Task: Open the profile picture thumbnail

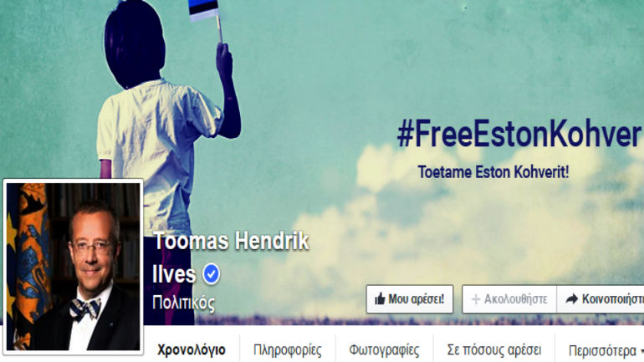Action: point(73,267)
